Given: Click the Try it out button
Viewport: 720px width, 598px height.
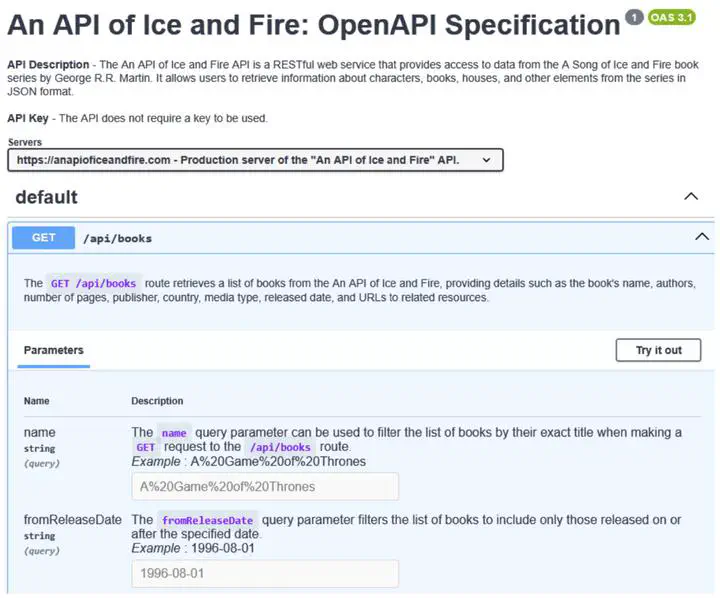Looking at the screenshot, I should tap(658, 350).
